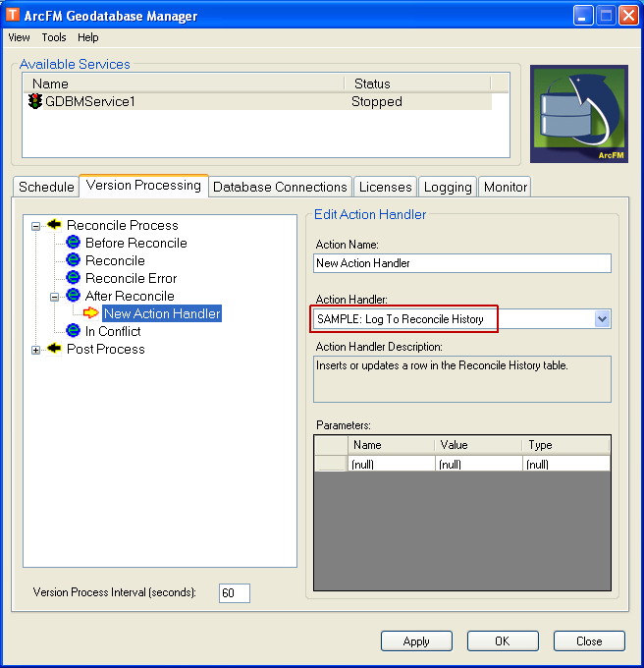Expand the Post Process tree node
The height and width of the screenshot is (668, 644).
35,350
